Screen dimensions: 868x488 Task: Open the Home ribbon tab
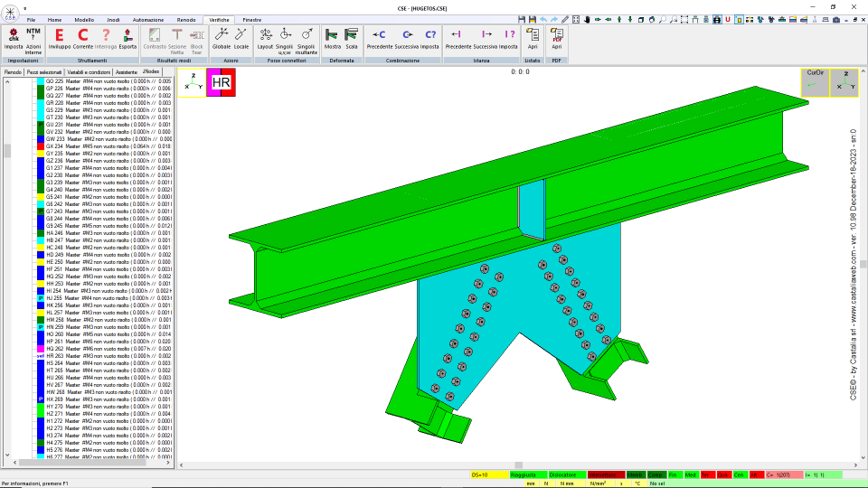tap(54, 20)
